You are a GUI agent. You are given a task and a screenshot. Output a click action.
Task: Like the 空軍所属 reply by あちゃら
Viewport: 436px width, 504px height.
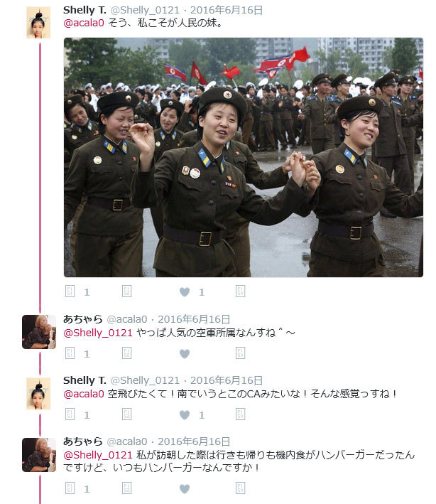[185, 354]
